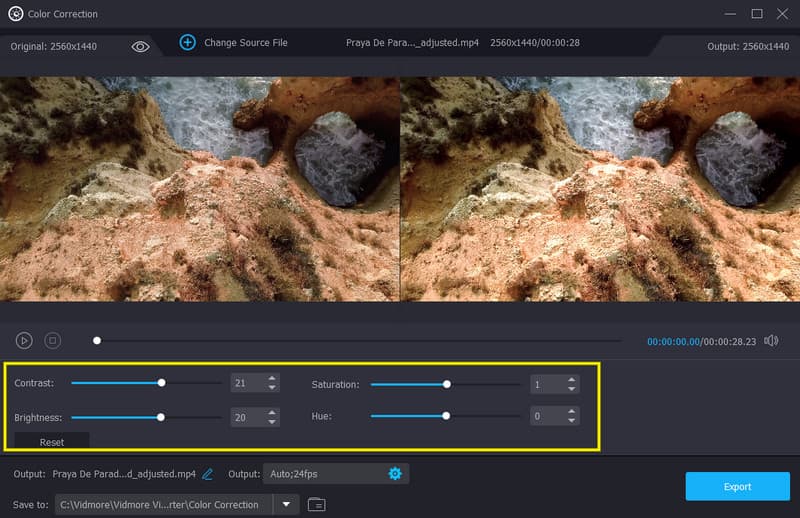Click the video timeline playhead
Viewport: 800px width, 518px height.
click(97, 340)
